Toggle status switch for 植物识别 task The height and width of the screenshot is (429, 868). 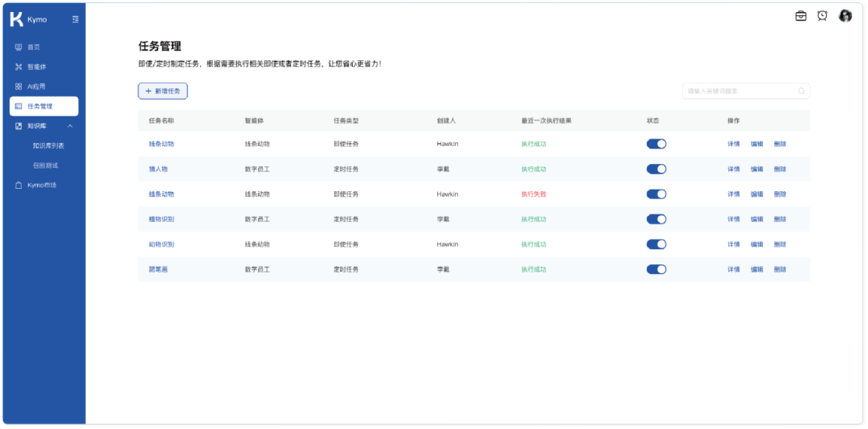pyautogui.click(x=656, y=219)
